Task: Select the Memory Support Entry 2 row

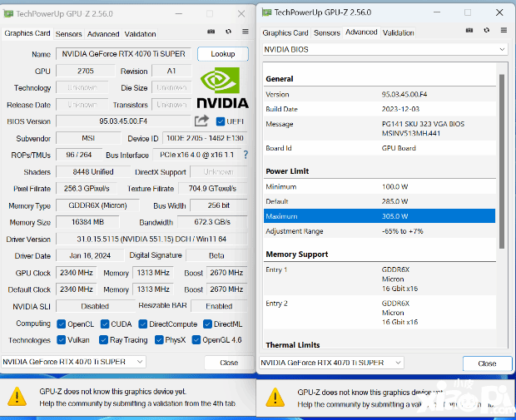Action: [380, 313]
